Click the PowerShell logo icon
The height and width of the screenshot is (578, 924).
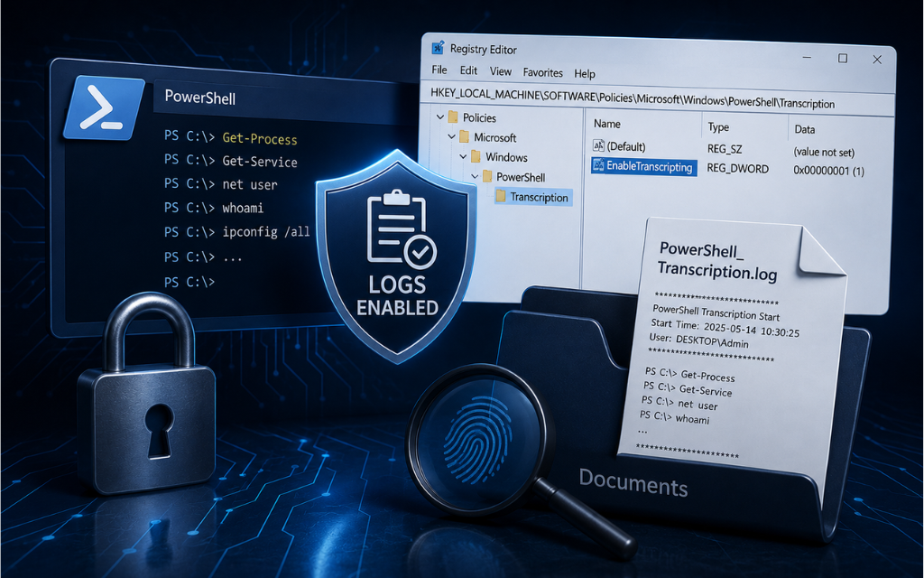pos(104,107)
